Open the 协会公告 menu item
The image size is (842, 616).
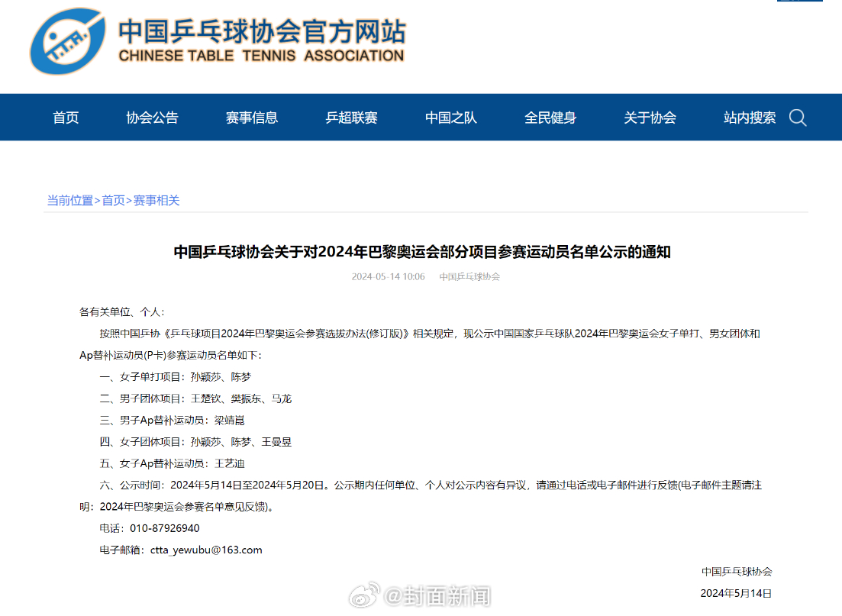(x=153, y=118)
